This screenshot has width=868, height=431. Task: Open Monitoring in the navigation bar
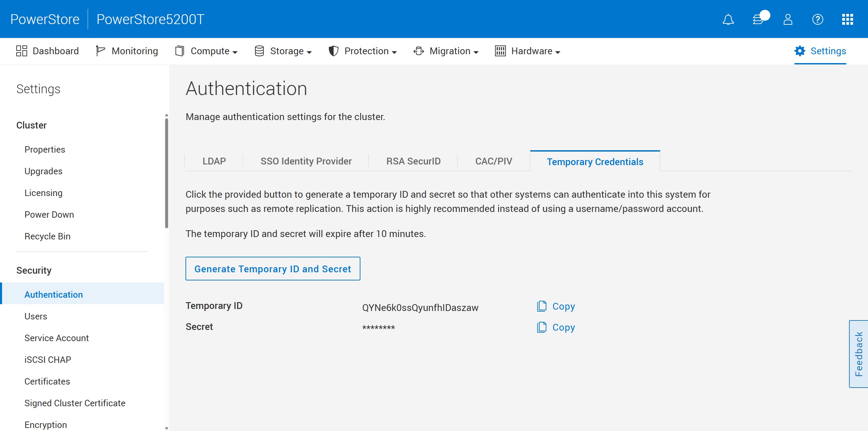click(x=127, y=51)
